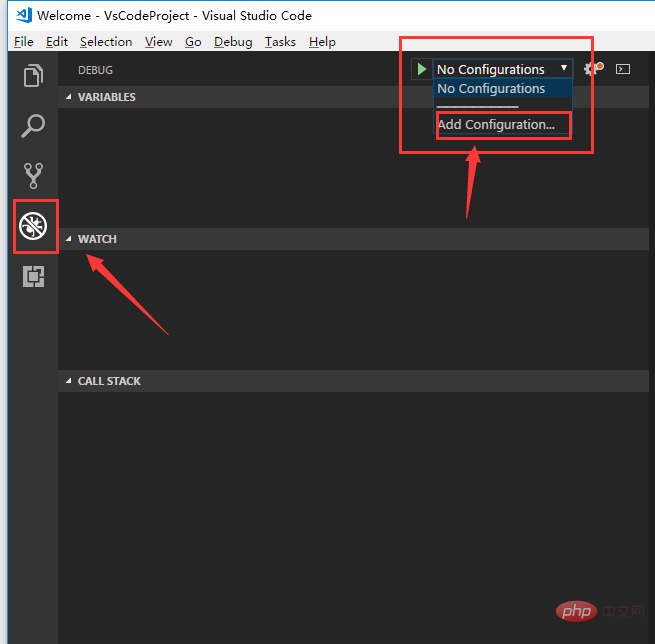Viewport: 655px width, 644px height.
Task: Select the No Configurations list entry
Action: [x=503, y=89]
